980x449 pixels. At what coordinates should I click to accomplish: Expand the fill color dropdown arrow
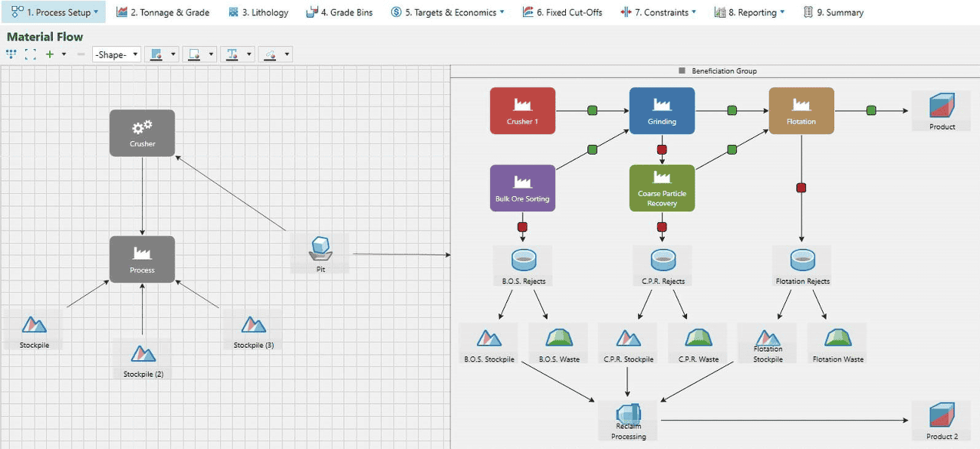(173, 54)
